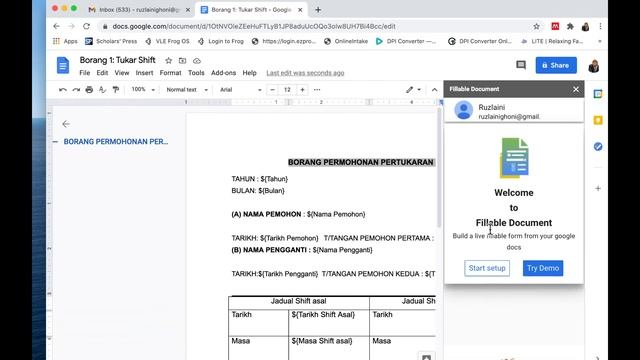Open the Format menu
This screenshot has width=640, height=360.
point(170,73)
